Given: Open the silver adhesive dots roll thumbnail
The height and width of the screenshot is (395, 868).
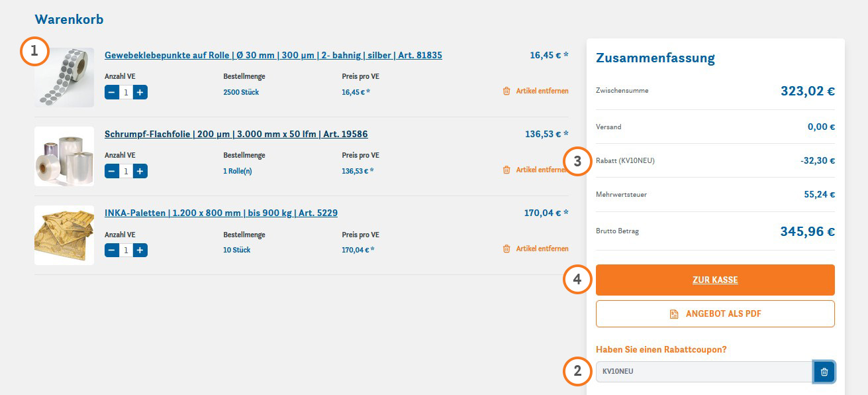Looking at the screenshot, I should (x=64, y=78).
